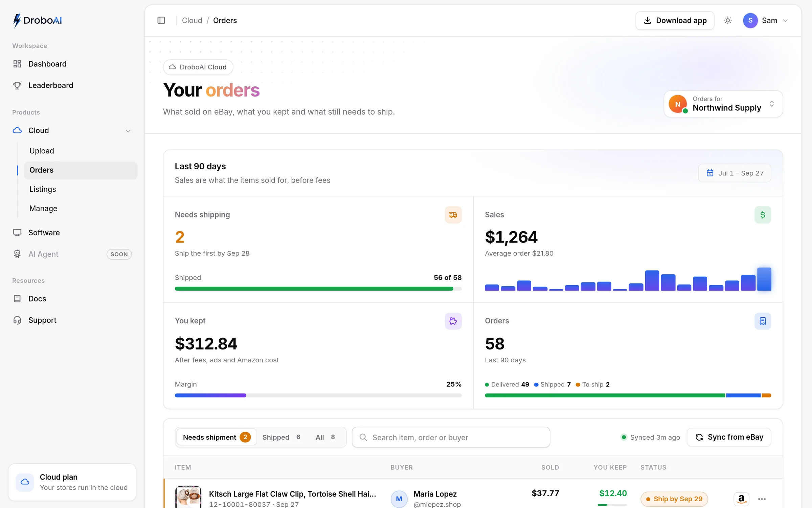
Task: Click the Sync from eBay button
Action: (729, 437)
